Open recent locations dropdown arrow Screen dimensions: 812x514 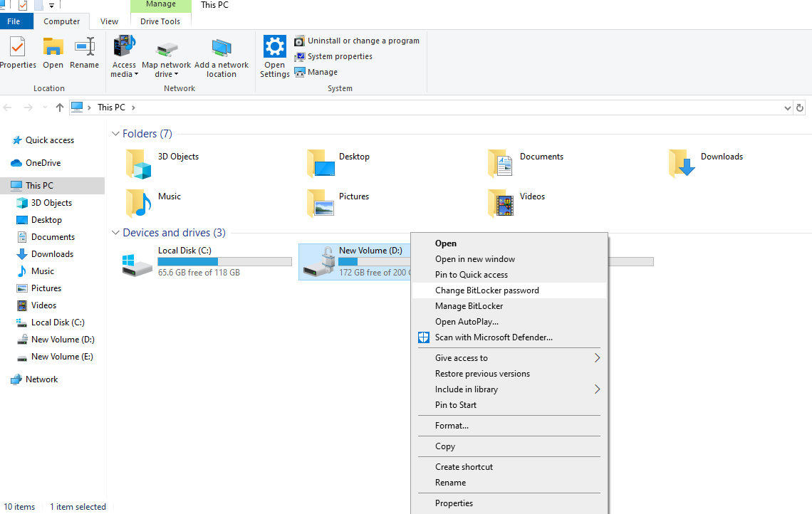pos(45,107)
